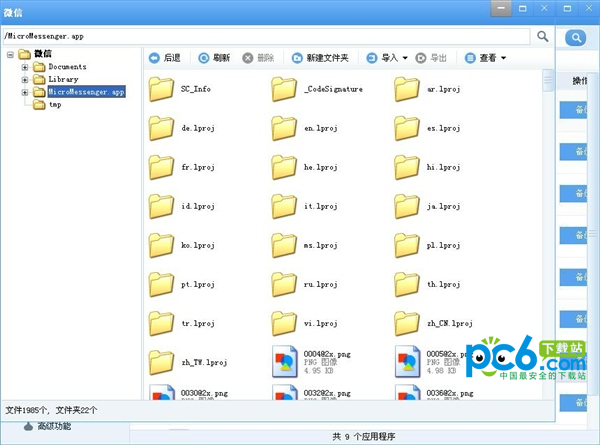Select the en.lproj folder icon

pyautogui.click(x=284, y=128)
